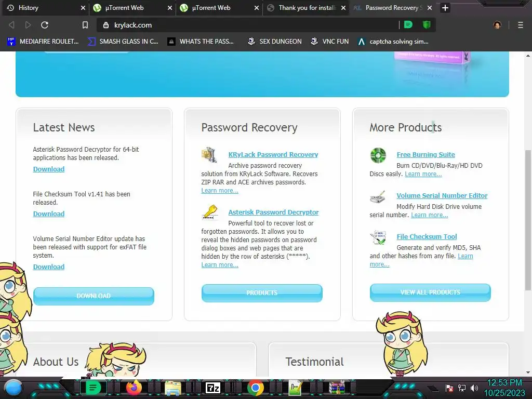Open the Free Burning Suite link

point(426,154)
